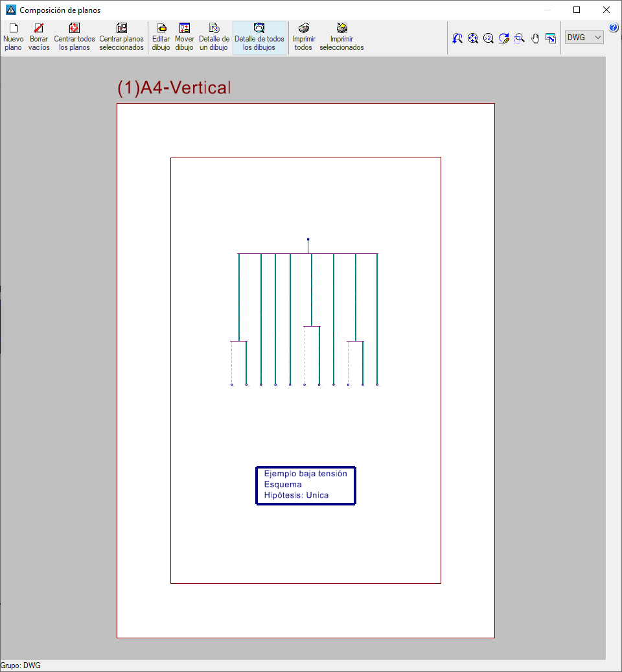Open help via the blue question icon
622x672 pixels.
(x=614, y=27)
